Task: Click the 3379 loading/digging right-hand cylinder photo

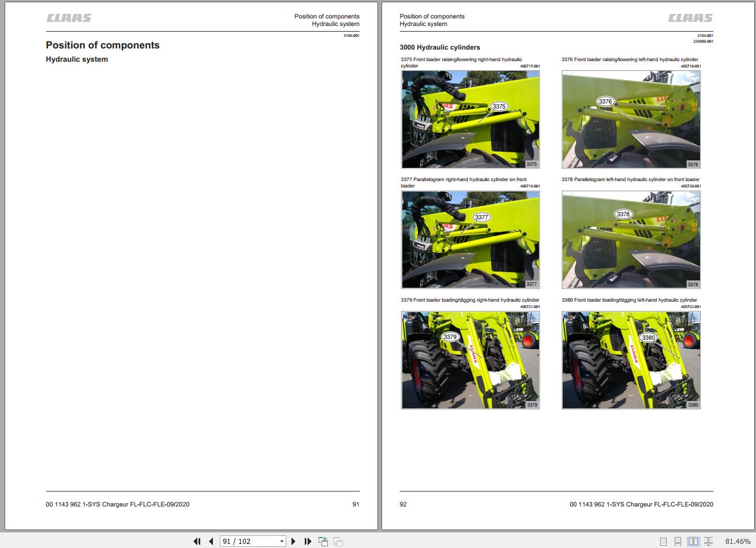Action: [470, 360]
